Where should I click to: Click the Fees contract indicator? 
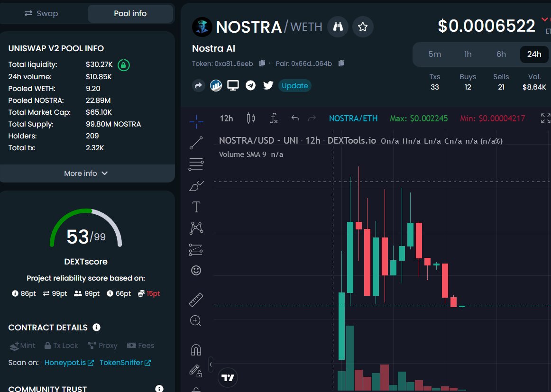tap(140, 346)
